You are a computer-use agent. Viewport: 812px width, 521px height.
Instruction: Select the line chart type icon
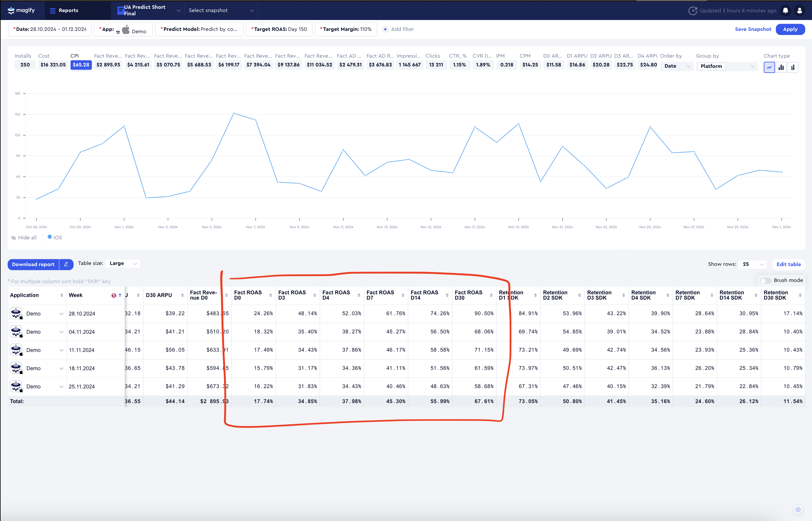tap(769, 67)
